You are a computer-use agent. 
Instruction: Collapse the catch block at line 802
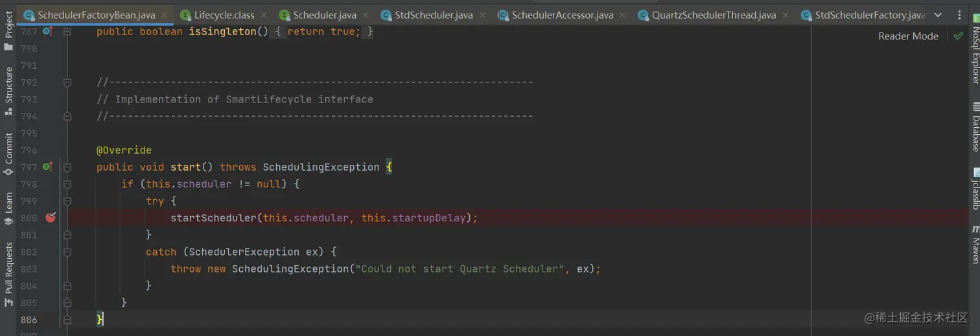(67, 252)
